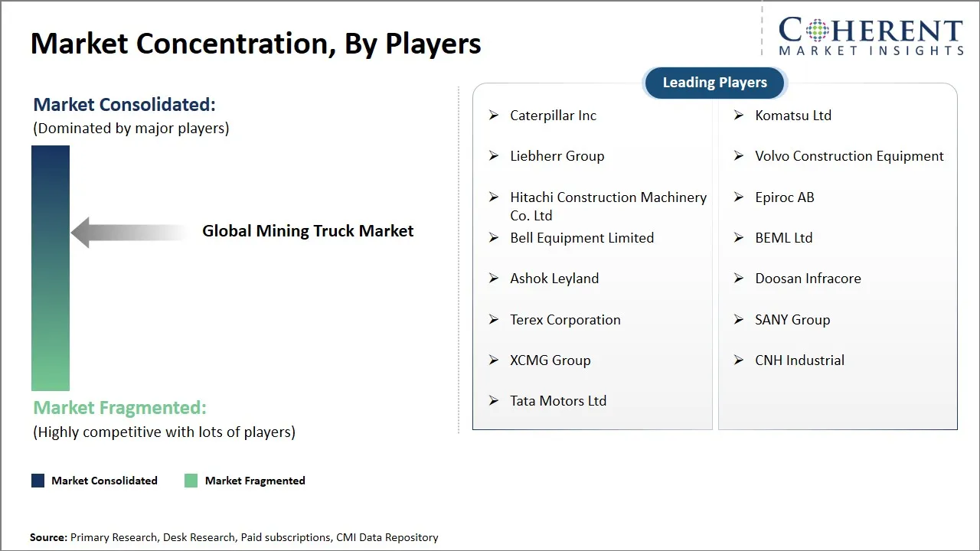Screen dimensions: 980x551
Task: Toggle the Leading Players badge
Action: 714,82
